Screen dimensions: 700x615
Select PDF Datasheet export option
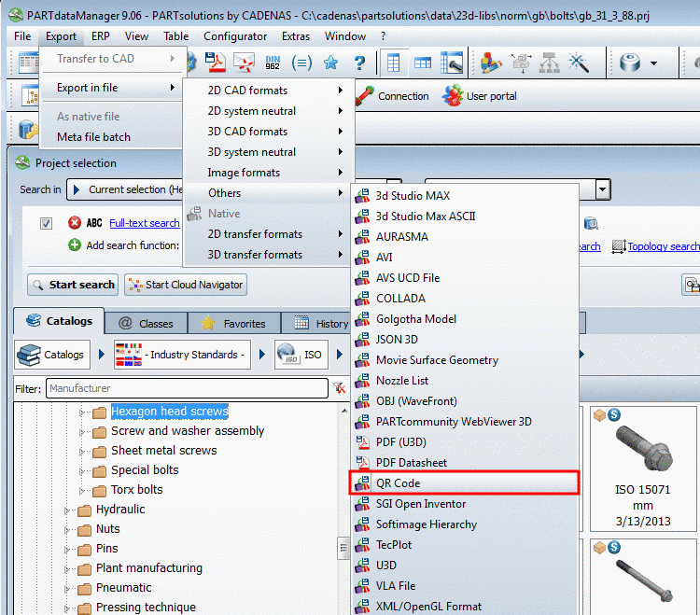[464, 462]
